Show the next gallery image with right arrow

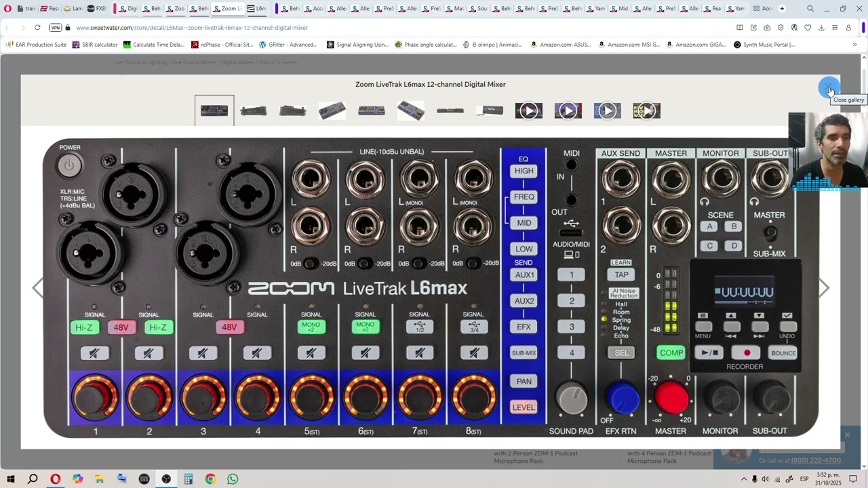[823, 288]
